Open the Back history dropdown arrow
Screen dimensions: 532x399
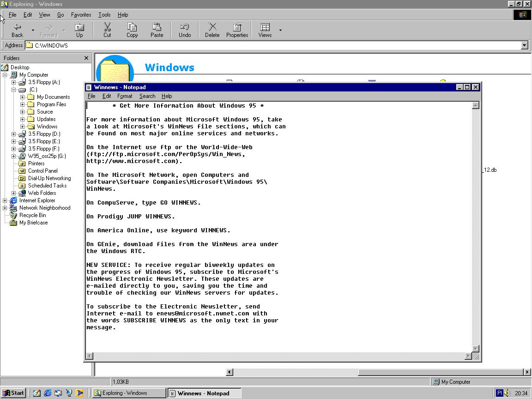33,30
